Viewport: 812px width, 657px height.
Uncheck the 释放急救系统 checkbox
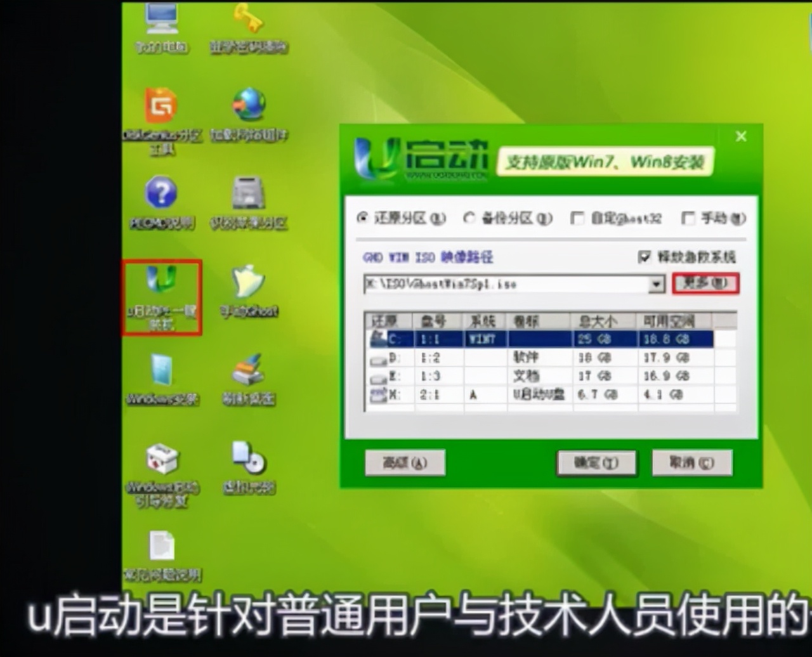pyautogui.click(x=645, y=256)
